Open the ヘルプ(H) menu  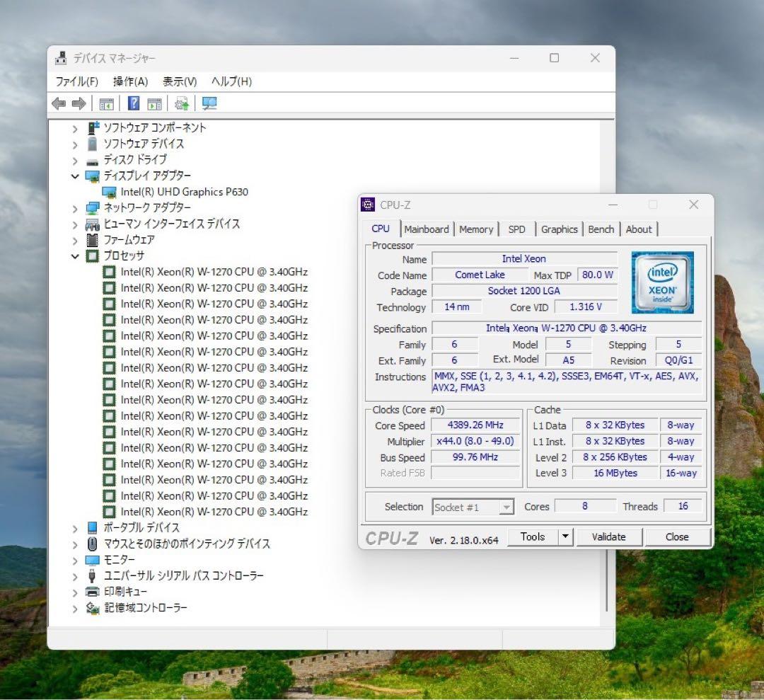click(231, 81)
